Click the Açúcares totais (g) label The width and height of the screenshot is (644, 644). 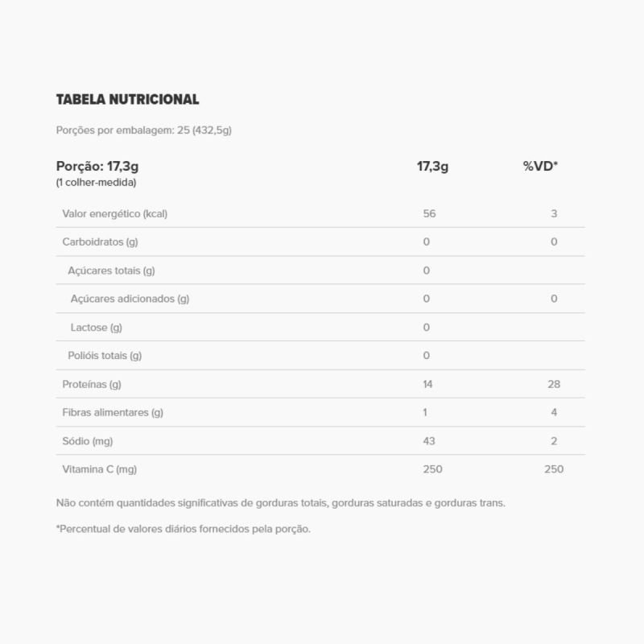click(x=111, y=270)
